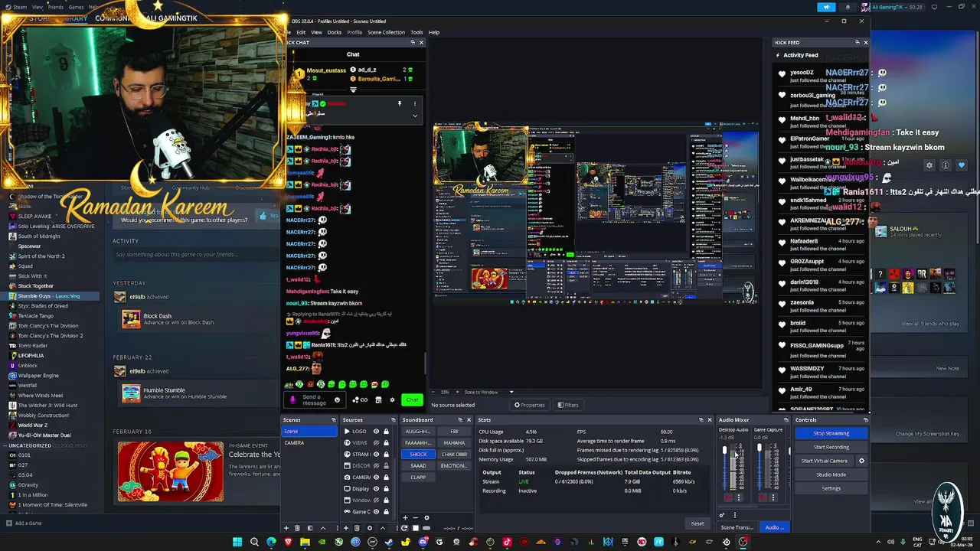The width and height of the screenshot is (980, 551).
Task: Reset the Stats panel
Action: click(697, 523)
